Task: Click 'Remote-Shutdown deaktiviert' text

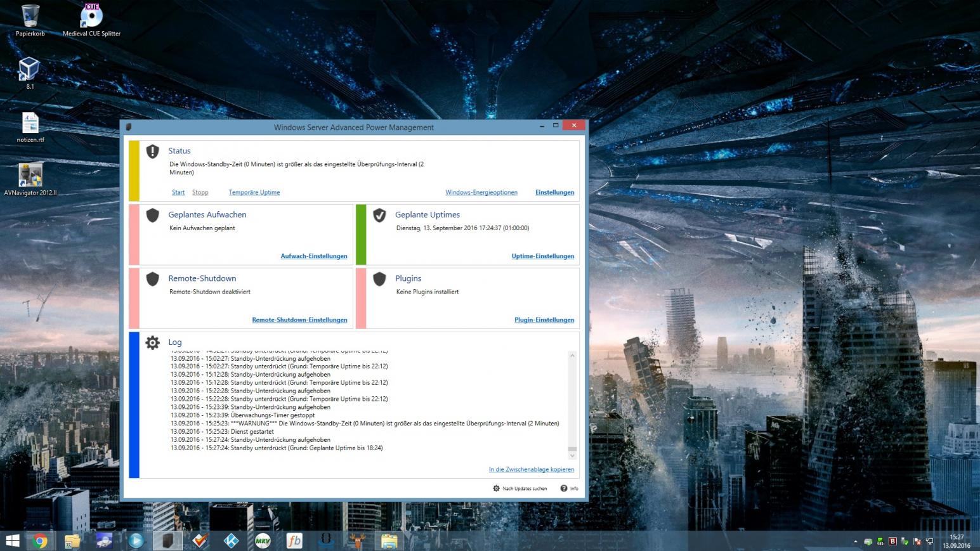Action: coord(210,292)
